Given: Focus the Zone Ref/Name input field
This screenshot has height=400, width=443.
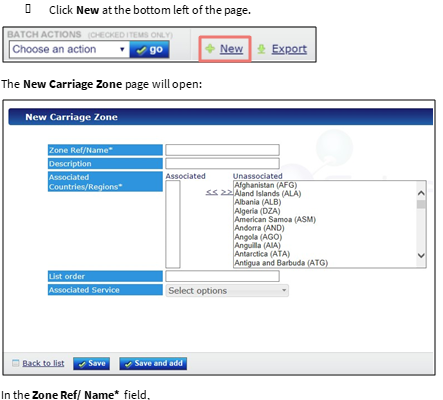Looking at the screenshot, I should [222, 150].
